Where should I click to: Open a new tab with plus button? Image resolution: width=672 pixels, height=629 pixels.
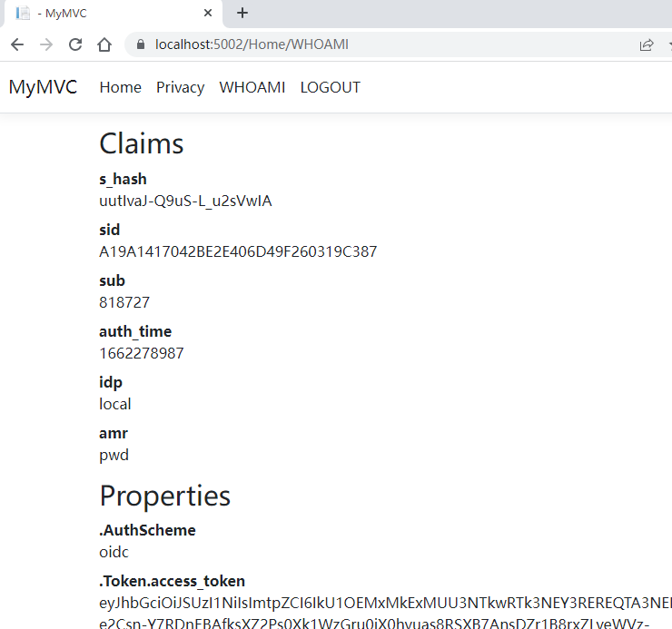click(242, 13)
